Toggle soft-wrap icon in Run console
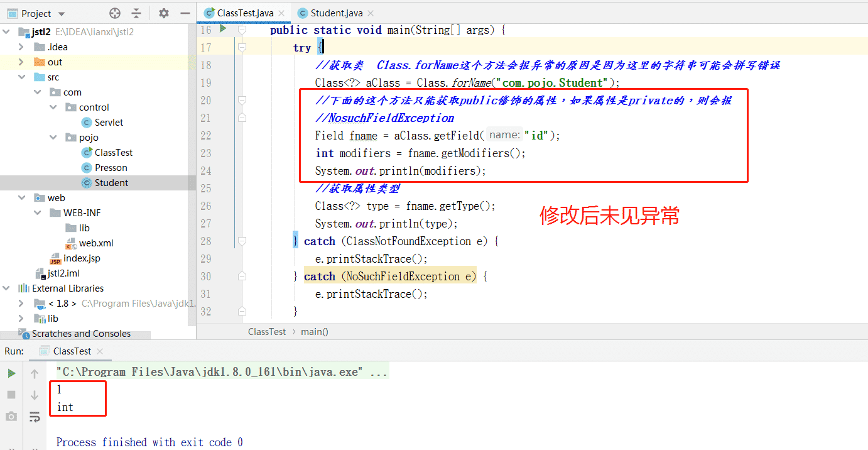Screen dimensions: 868x450 point(35,416)
